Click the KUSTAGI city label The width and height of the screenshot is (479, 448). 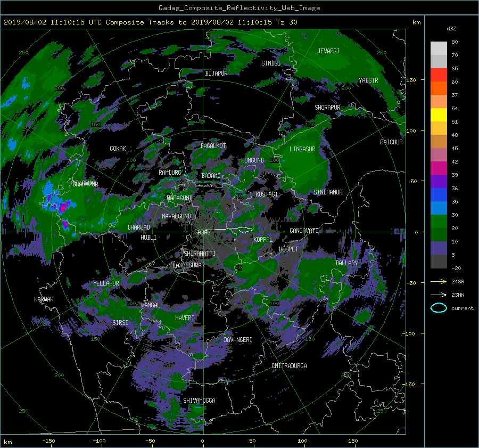[267, 194]
